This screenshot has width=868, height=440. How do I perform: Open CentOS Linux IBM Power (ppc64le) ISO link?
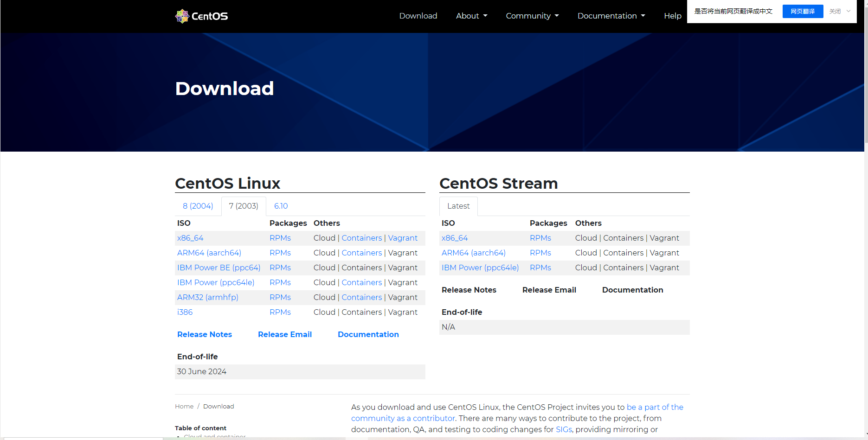[x=216, y=282]
